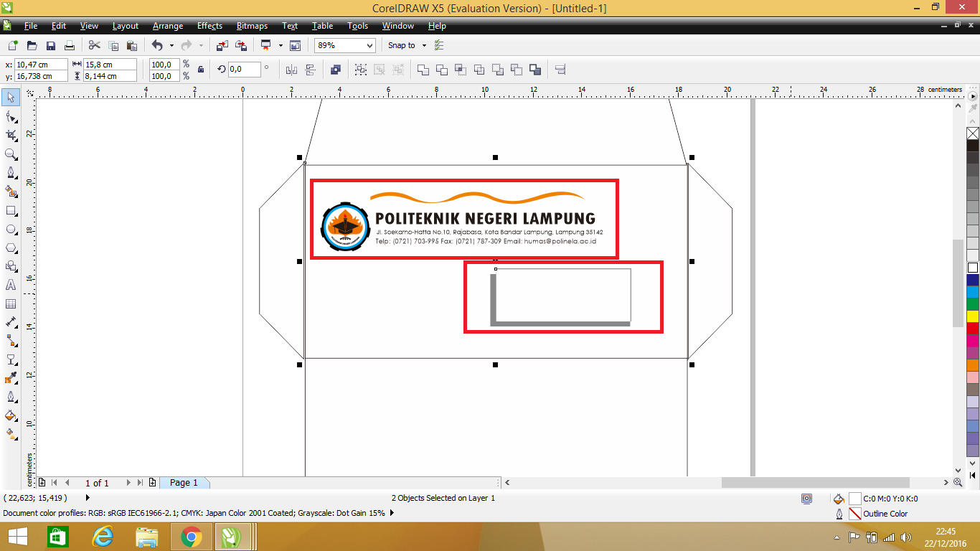The width and height of the screenshot is (980, 551).
Task: Open the Edit menu
Action: [59, 26]
